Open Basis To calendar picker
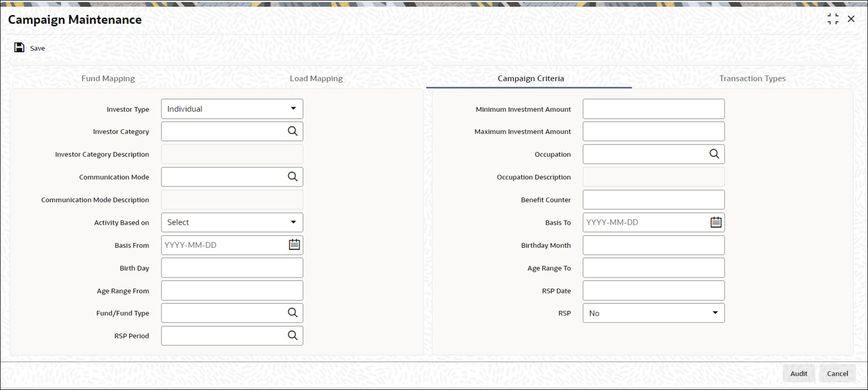This screenshot has width=868, height=390. pyautogui.click(x=716, y=222)
